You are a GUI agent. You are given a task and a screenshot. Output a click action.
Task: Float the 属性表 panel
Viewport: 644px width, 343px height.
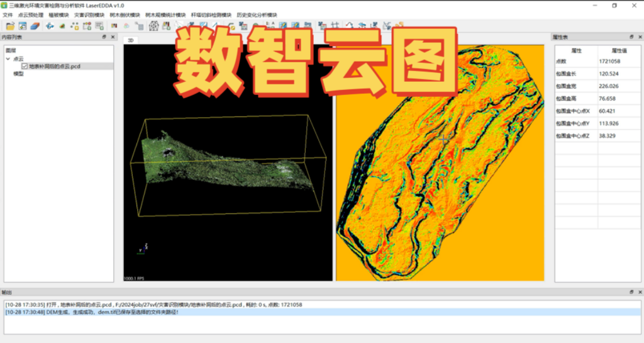click(631, 37)
